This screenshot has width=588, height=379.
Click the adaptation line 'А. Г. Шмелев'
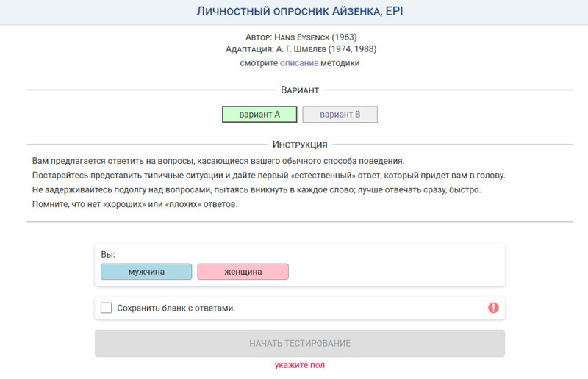301,49
